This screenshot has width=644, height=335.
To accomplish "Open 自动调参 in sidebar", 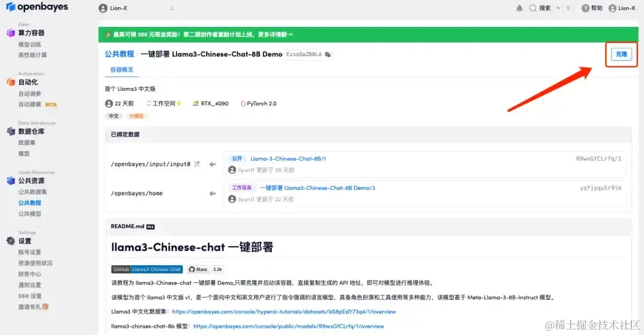I will click(x=30, y=93).
